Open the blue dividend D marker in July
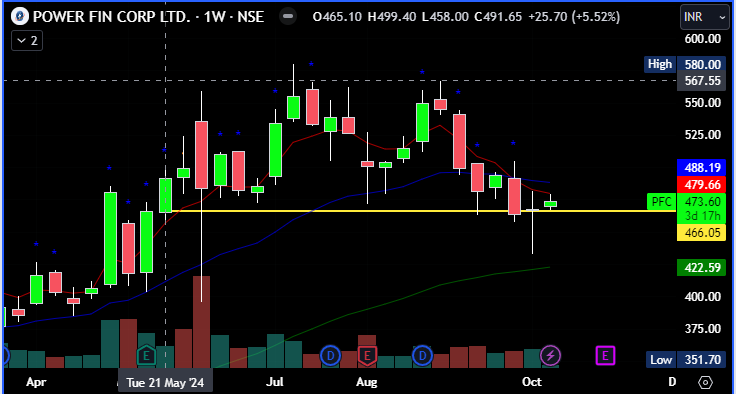 (330, 355)
